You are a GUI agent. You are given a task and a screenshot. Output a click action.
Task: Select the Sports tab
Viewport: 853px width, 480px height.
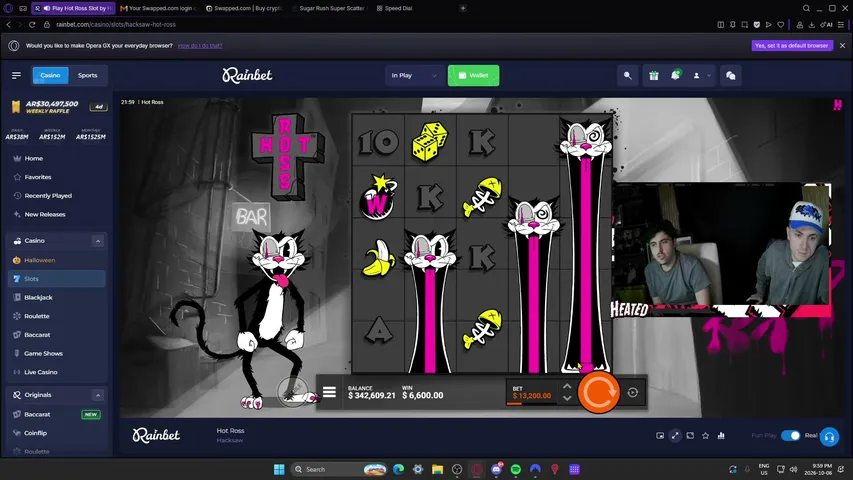[87, 76]
